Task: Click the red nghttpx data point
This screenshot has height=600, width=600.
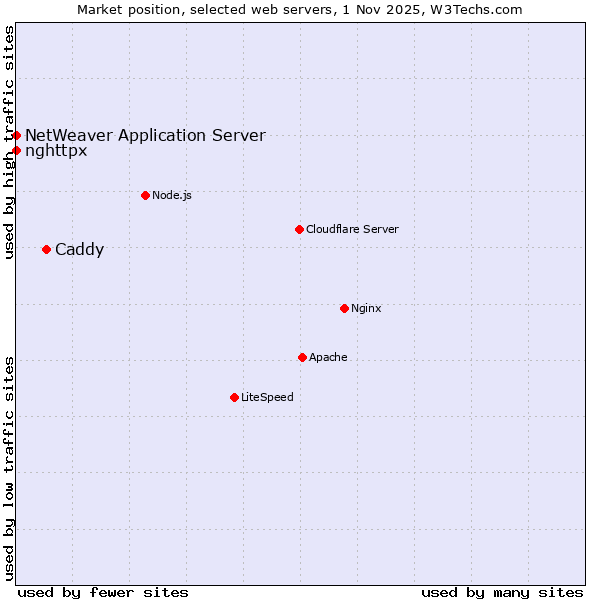Action: tap(17, 151)
